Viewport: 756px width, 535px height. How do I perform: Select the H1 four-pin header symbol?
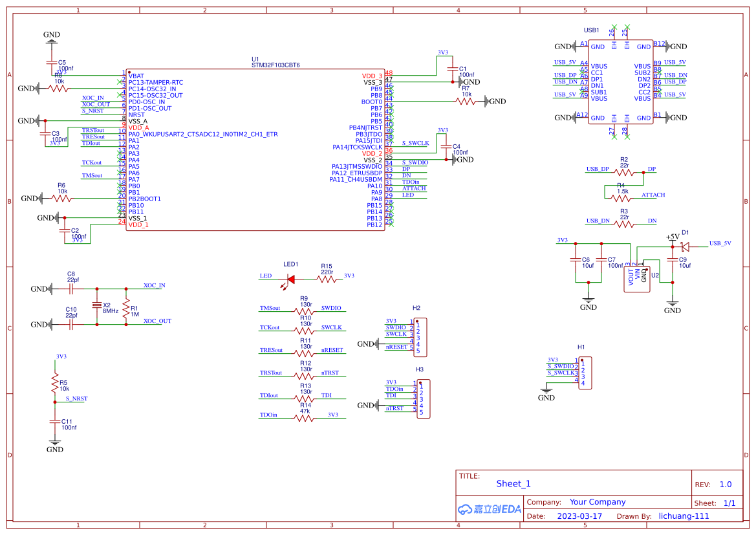585,373
